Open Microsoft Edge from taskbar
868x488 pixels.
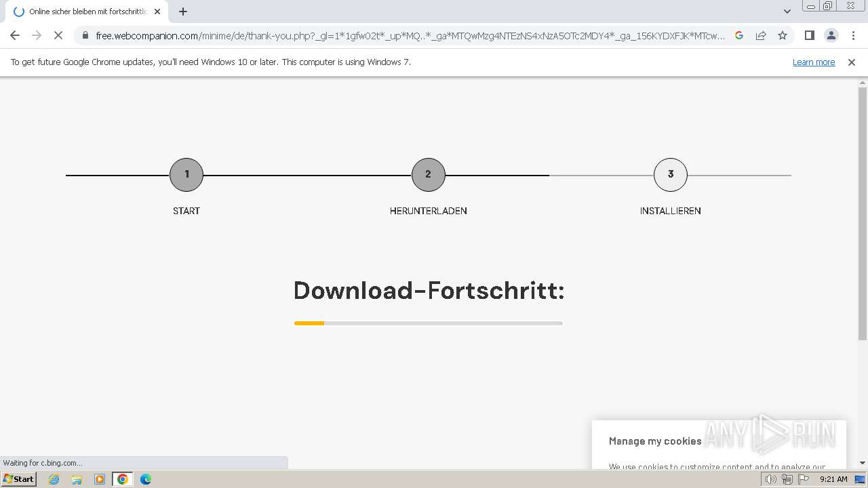click(x=146, y=479)
